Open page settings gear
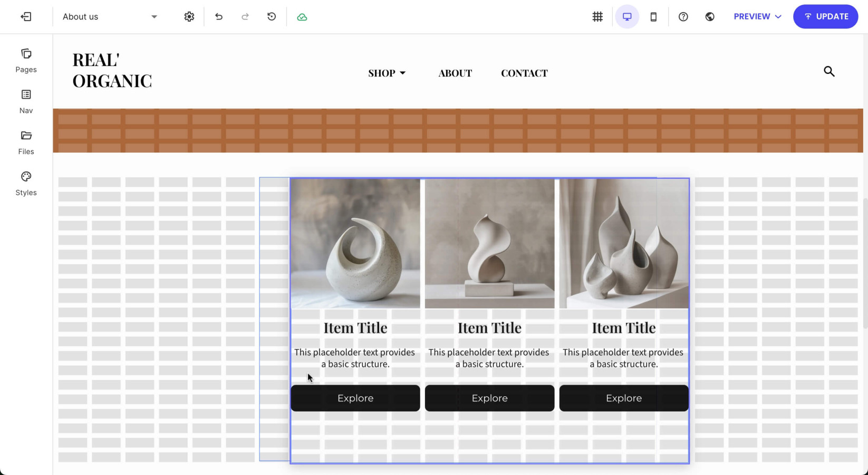 (x=189, y=17)
